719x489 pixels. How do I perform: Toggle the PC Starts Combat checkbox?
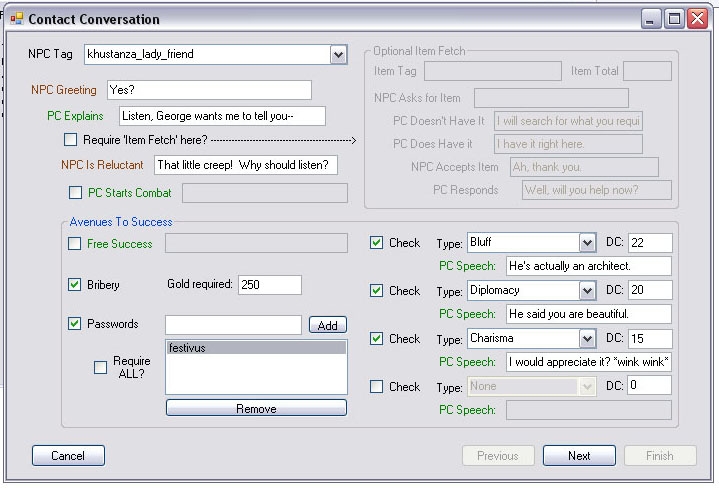[75, 193]
